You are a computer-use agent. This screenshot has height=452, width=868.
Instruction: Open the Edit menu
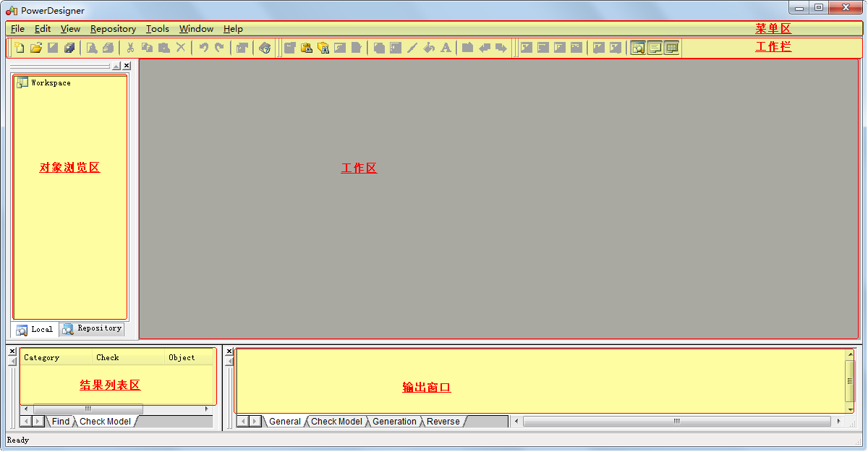point(43,29)
